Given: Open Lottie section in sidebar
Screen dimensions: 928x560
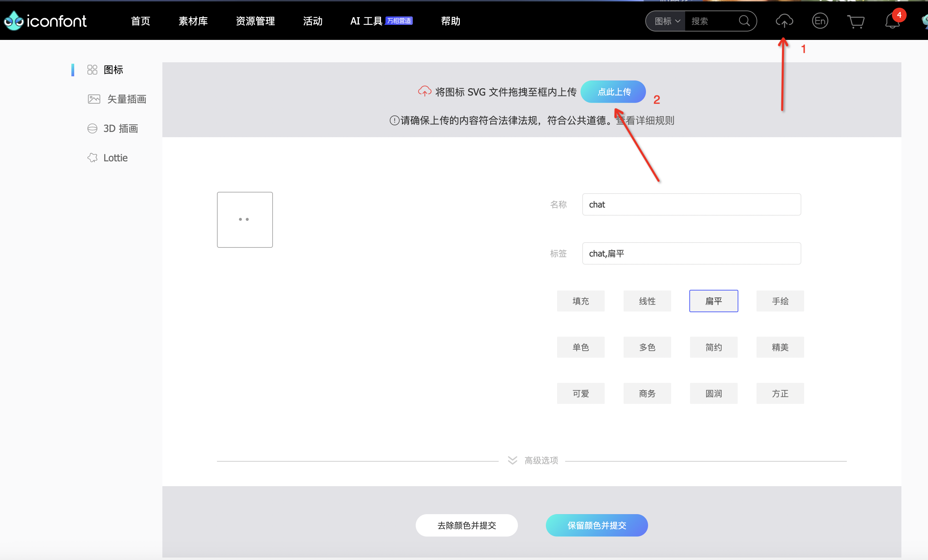Looking at the screenshot, I should (115, 158).
